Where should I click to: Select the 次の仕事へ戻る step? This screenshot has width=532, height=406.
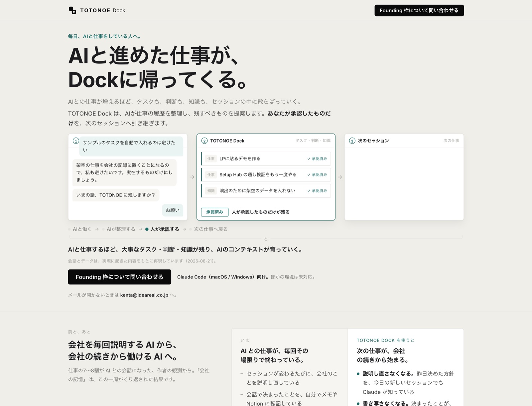point(208,229)
